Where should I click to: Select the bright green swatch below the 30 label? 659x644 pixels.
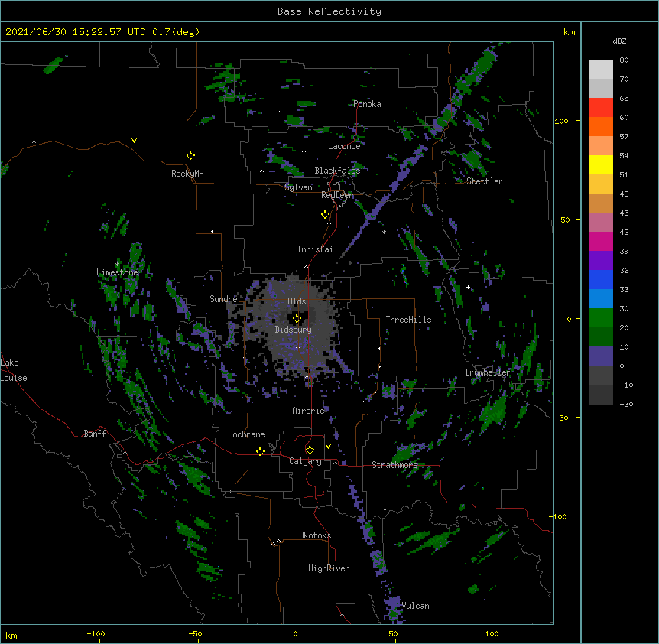tap(601, 318)
